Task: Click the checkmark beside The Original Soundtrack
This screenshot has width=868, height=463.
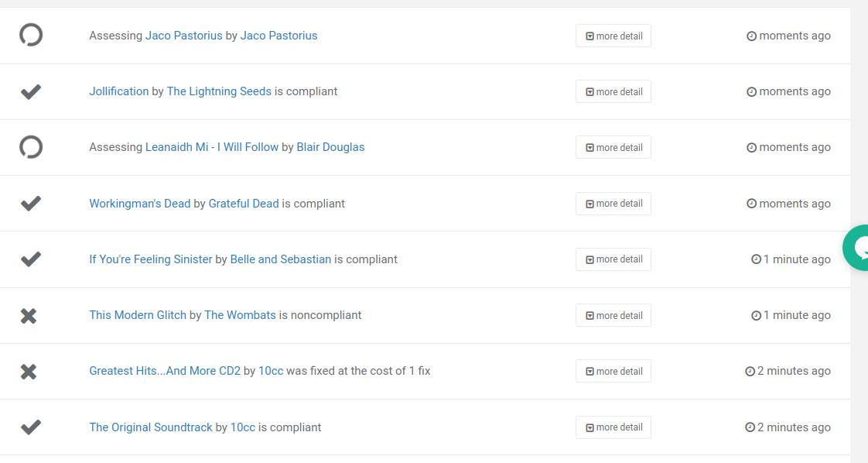Action: (31, 427)
